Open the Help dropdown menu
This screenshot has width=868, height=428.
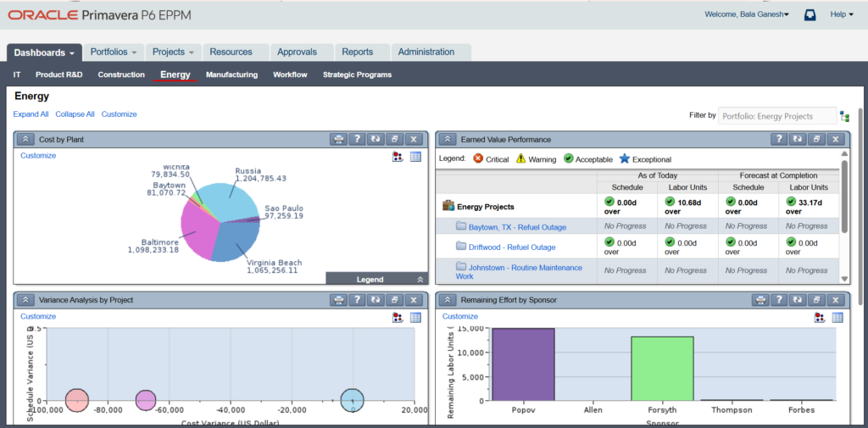(x=841, y=14)
